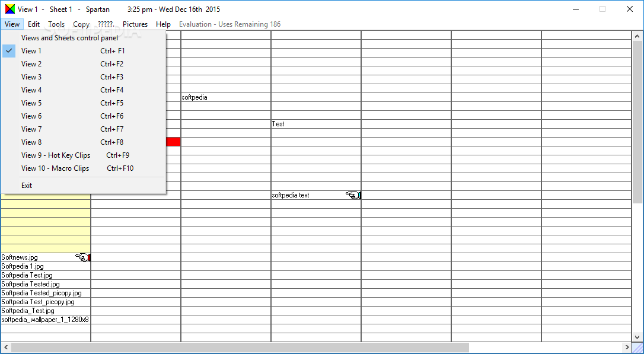Open the Pictures menu

tap(135, 24)
